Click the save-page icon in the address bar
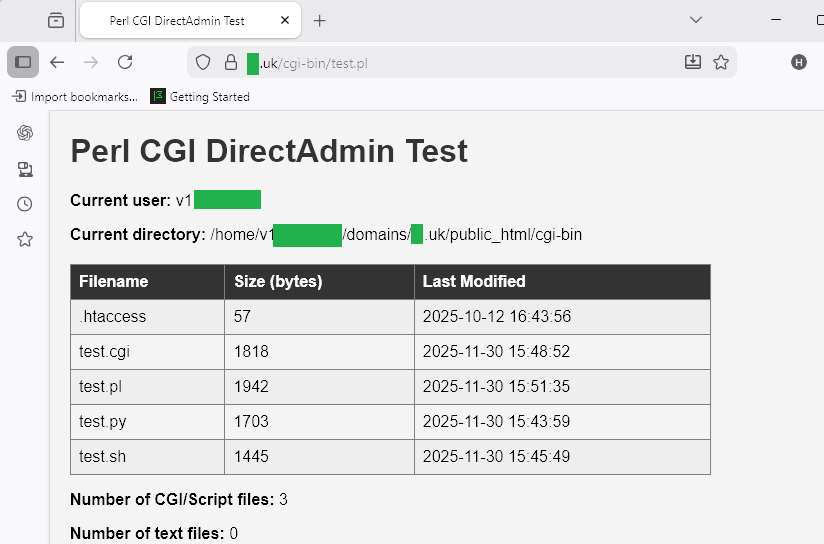This screenshot has width=824, height=544. (x=693, y=62)
